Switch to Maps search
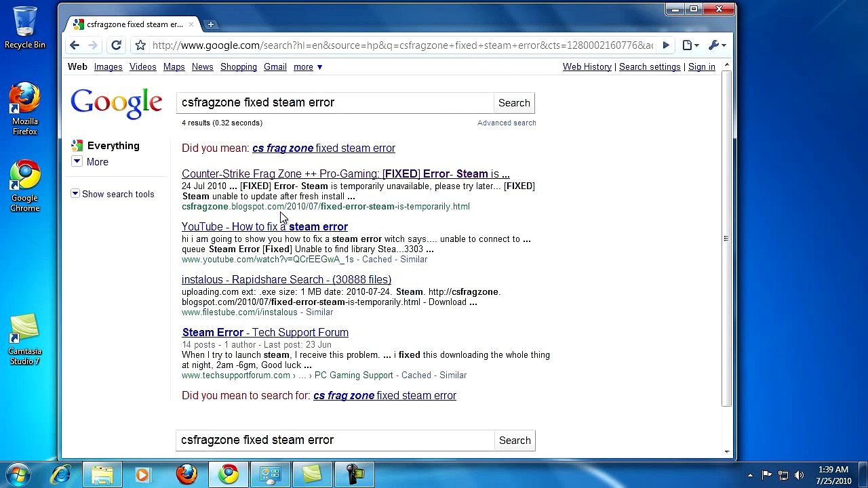This screenshot has width=868, height=488. [x=174, y=67]
